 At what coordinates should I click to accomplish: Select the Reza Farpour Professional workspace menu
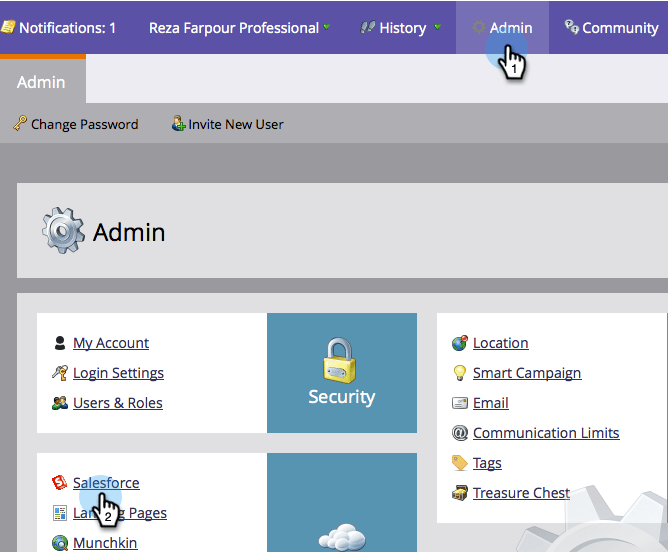coord(239,27)
